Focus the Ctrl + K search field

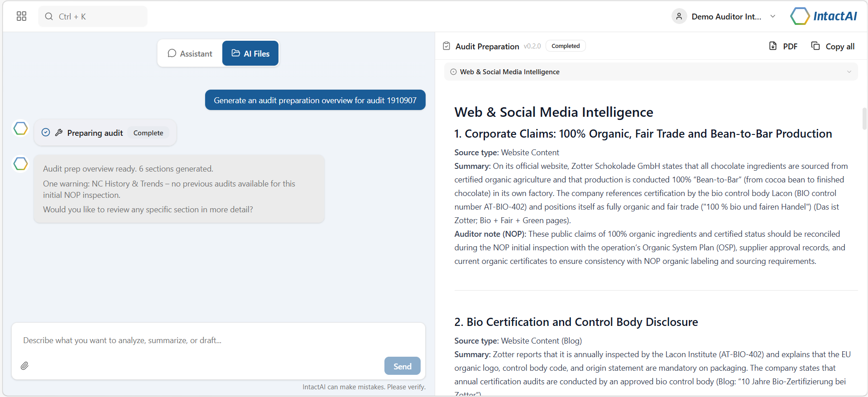point(93,16)
